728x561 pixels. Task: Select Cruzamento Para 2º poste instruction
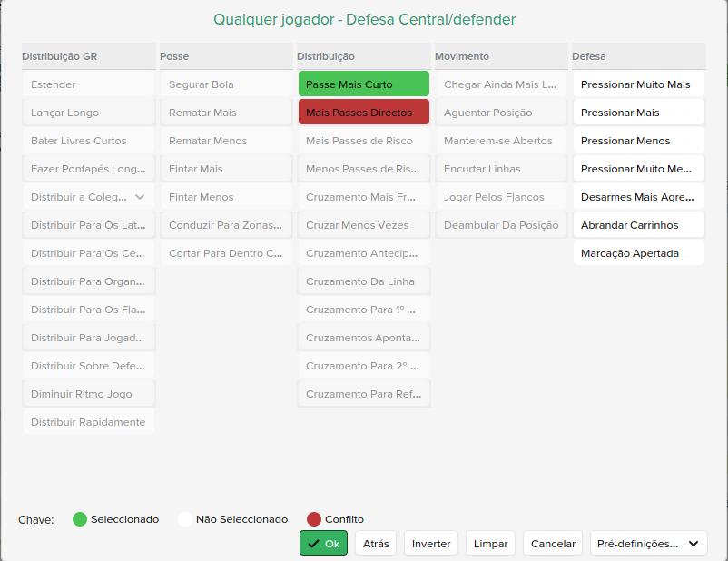(x=363, y=366)
